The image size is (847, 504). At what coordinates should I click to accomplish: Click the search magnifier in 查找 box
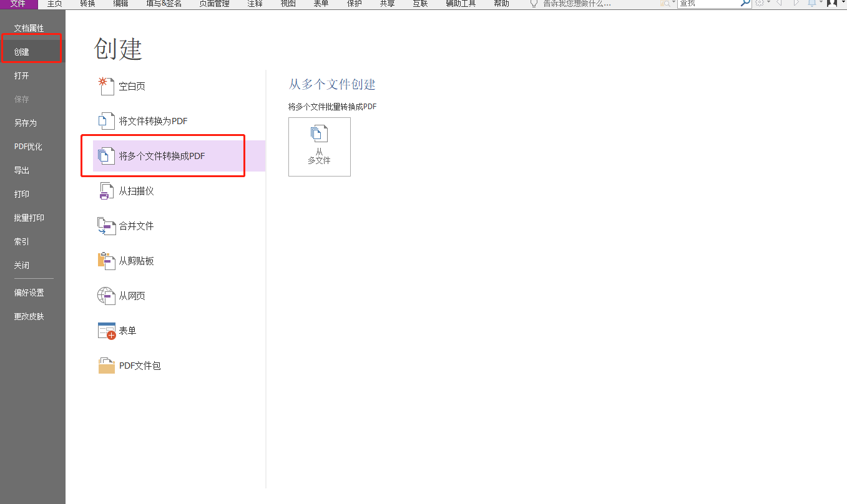[744, 4]
